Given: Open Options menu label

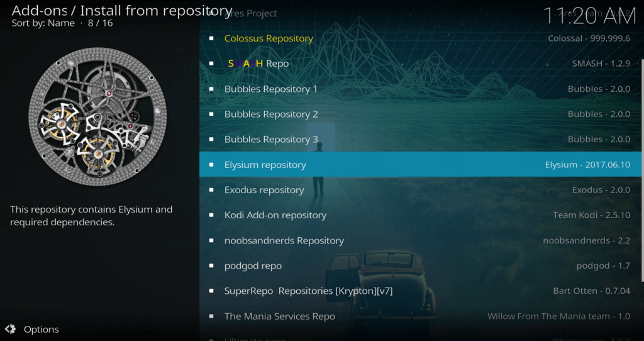Looking at the screenshot, I should tap(41, 330).
